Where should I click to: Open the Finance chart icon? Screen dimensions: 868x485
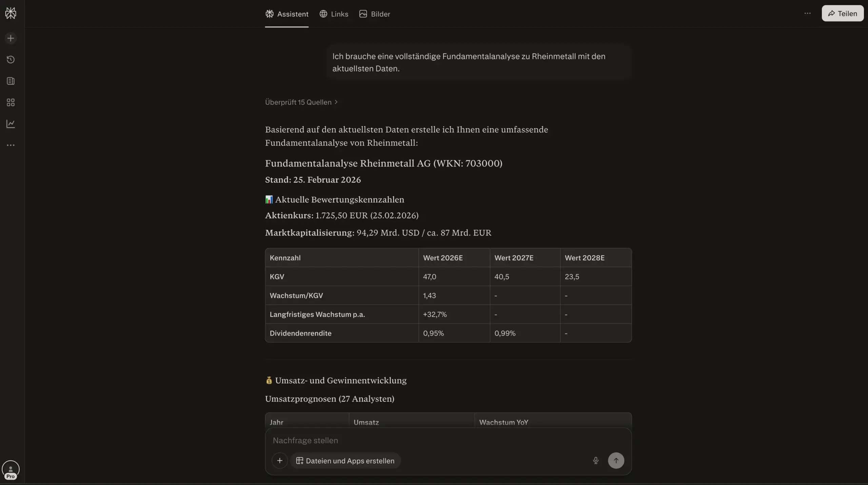tap(11, 124)
